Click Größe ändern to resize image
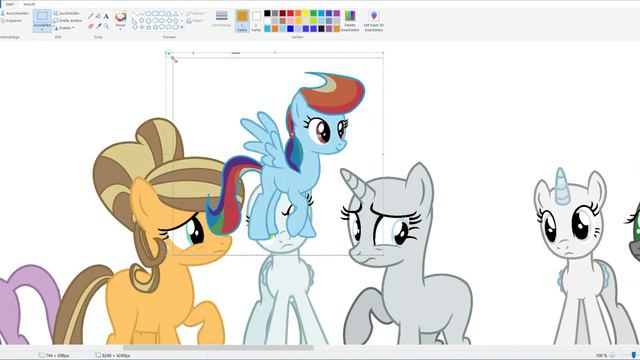Image resolution: width=640 pixels, height=360 pixels. 68,20
